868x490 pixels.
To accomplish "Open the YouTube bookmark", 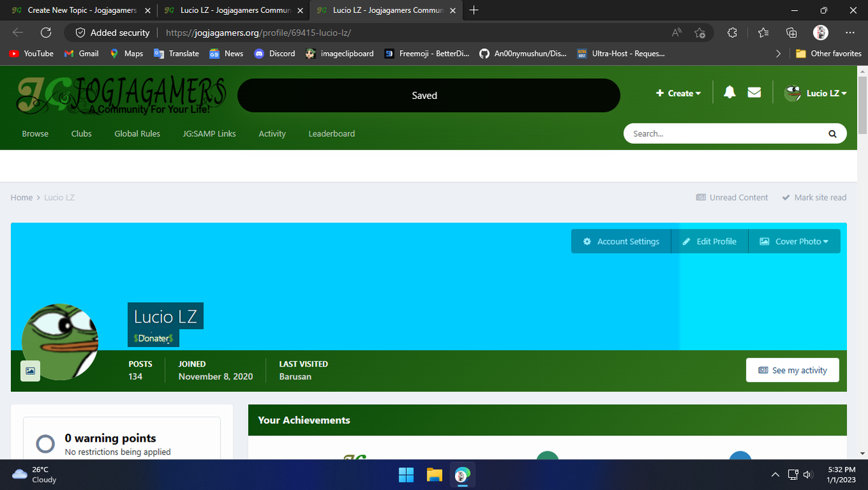I will tap(31, 54).
